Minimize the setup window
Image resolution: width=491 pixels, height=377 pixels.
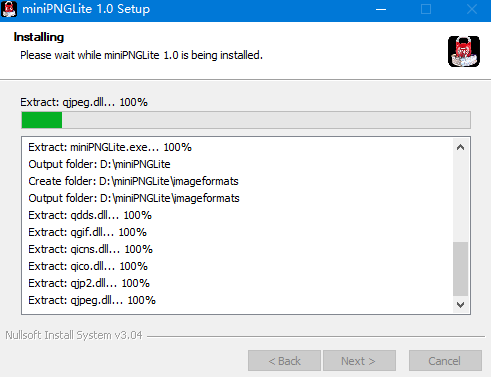pyautogui.click(x=381, y=9)
